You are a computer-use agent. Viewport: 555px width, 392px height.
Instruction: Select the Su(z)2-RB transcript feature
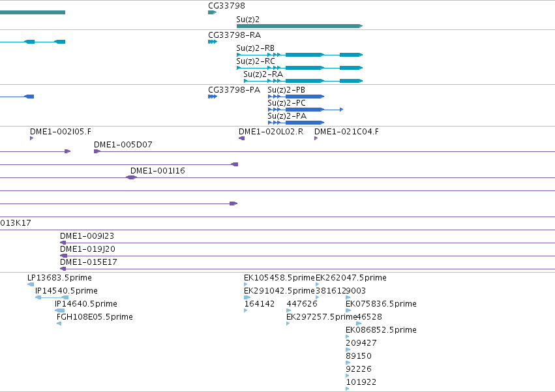tap(299, 55)
